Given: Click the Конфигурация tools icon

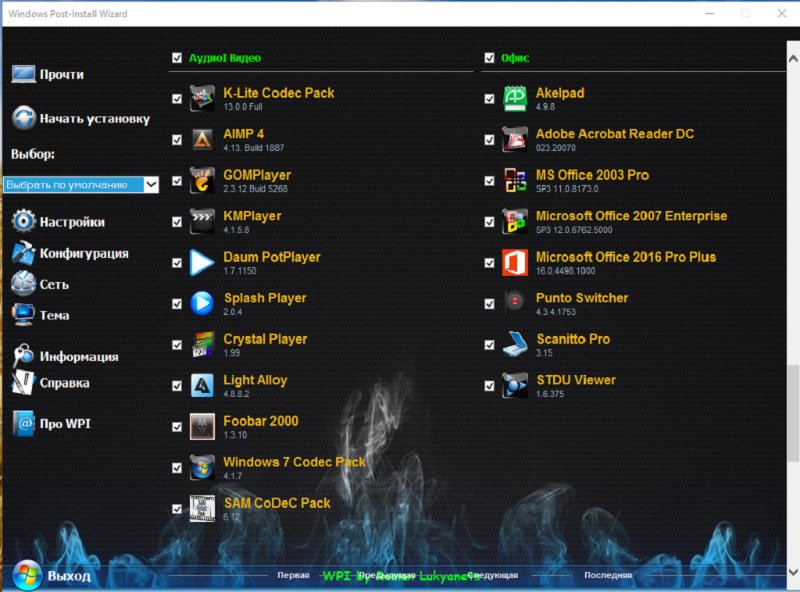Looking at the screenshot, I should (x=23, y=253).
